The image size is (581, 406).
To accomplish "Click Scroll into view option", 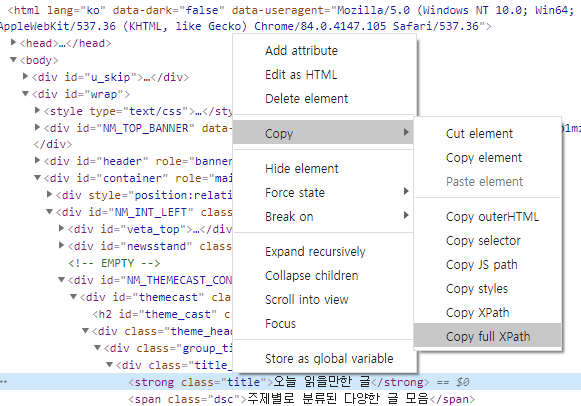I will (x=306, y=300).
